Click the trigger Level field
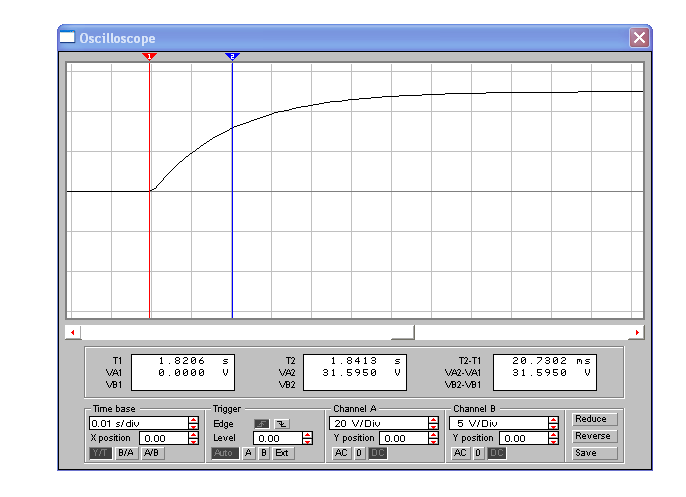This screenshot has width=686, height=497. 278,438
